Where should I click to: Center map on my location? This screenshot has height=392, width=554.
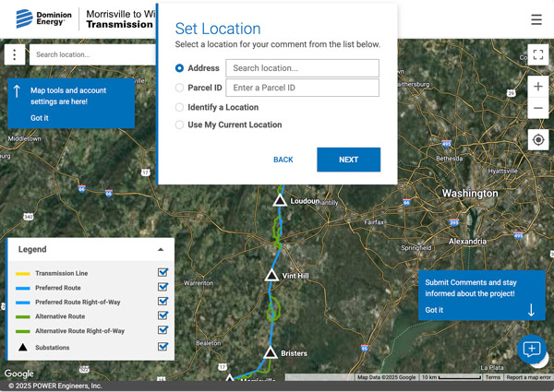point(538,139)
